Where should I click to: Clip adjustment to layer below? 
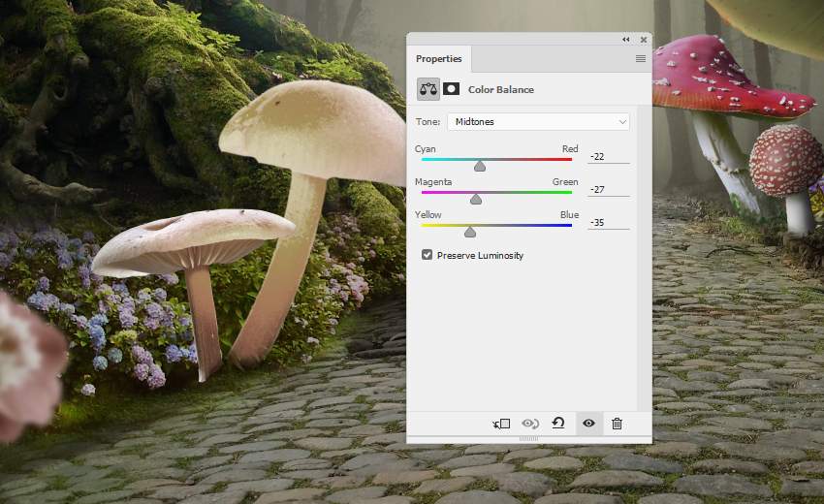[x=501, y=424]
